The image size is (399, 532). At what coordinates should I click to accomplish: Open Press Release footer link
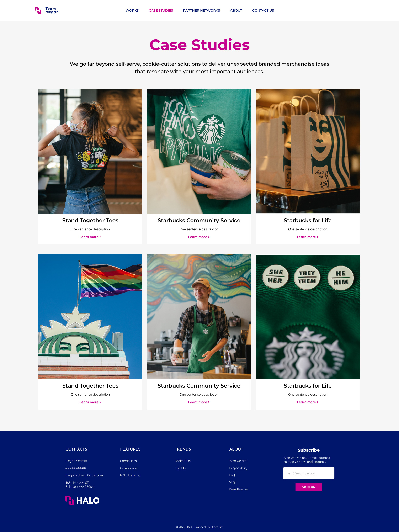238,489
